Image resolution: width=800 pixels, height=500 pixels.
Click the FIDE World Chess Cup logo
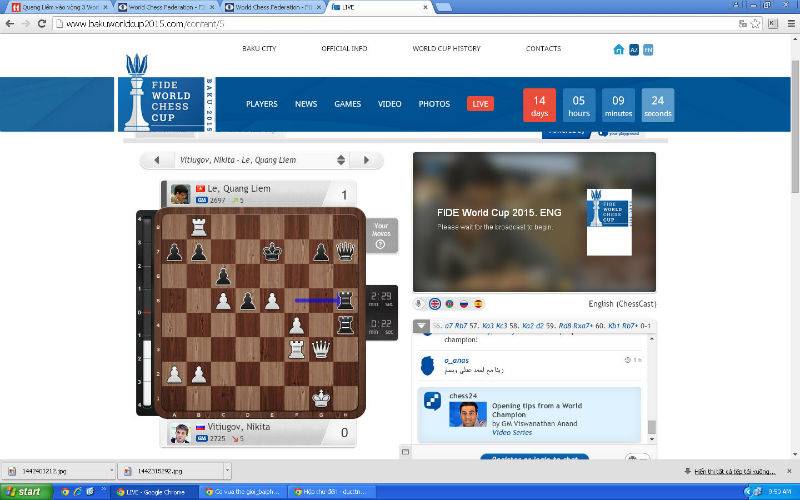166,94
